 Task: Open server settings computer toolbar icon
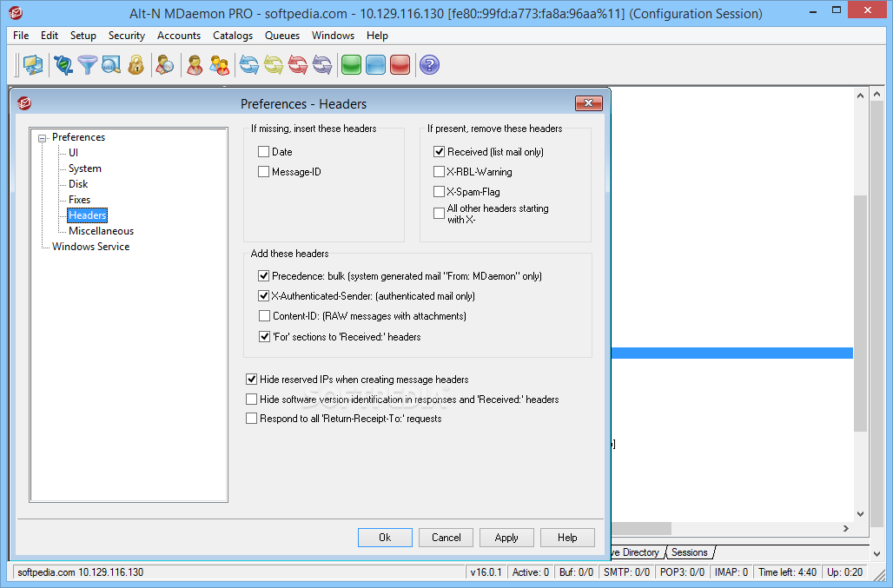point(32,65)
